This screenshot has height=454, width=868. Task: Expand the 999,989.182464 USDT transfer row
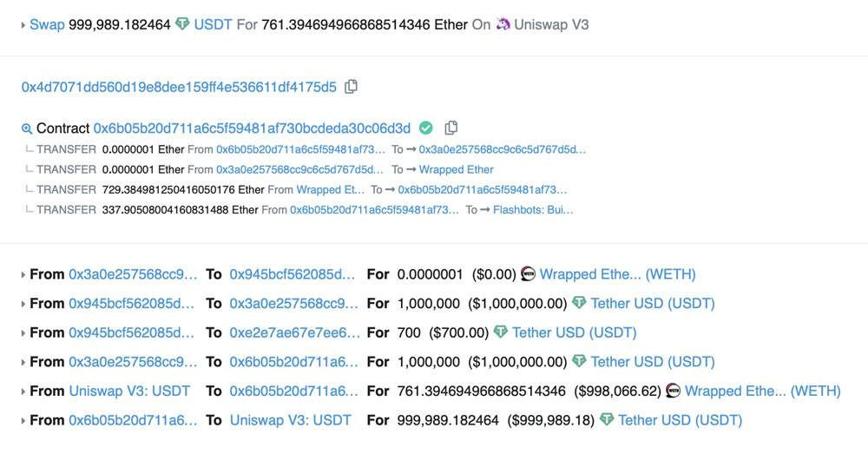tap(23, 420)
